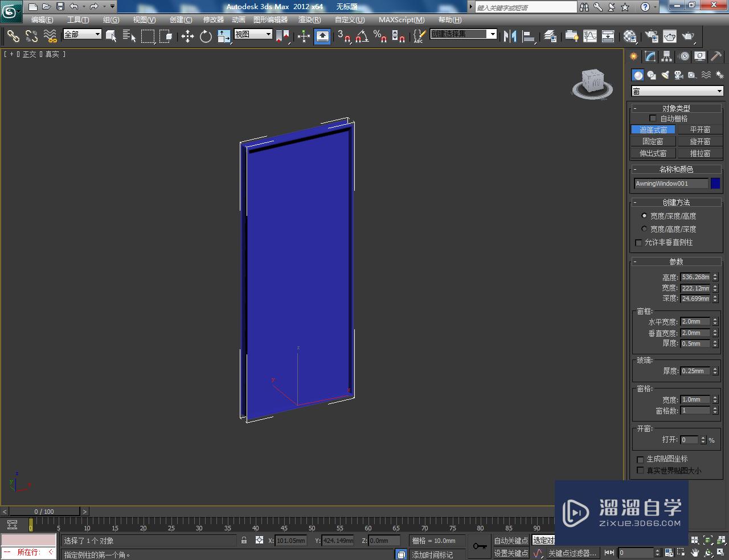Open the Display panel tab
Screen dimensions: 729x560
(x=700, y=56)
